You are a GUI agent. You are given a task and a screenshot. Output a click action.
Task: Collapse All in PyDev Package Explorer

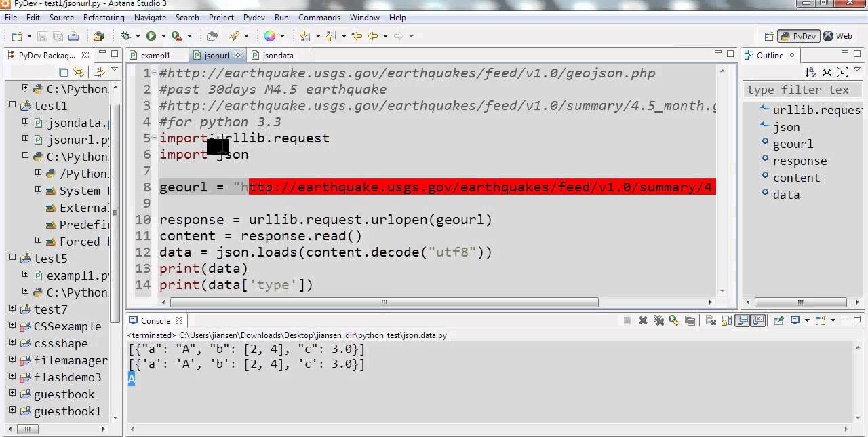pos(64,72)
